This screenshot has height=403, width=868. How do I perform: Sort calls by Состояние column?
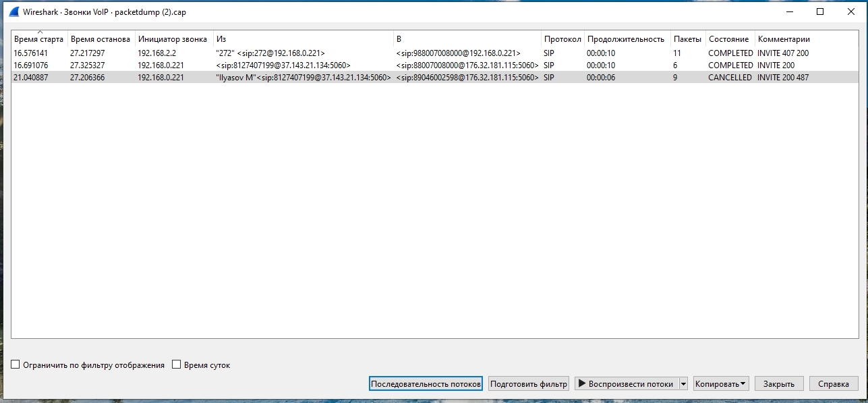pyautogui.click(x=728, y=39)
